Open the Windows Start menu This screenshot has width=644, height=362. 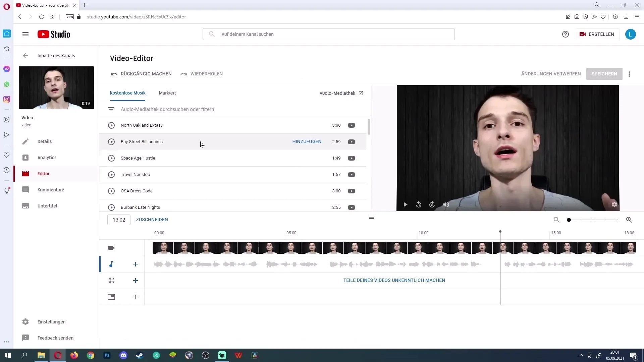[x=8, y=355]
